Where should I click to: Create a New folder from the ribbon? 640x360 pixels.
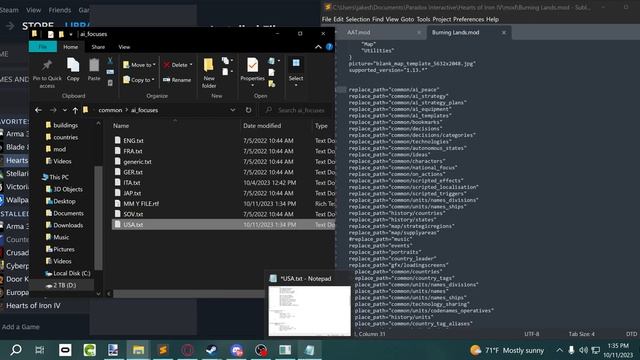(x=209, y=73)
